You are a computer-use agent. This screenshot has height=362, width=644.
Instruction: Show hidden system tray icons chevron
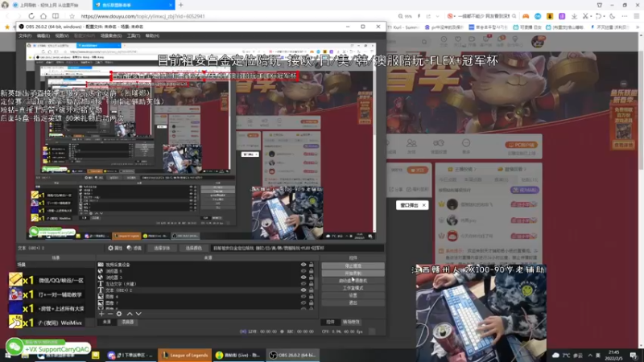click(x=590, y=355)
